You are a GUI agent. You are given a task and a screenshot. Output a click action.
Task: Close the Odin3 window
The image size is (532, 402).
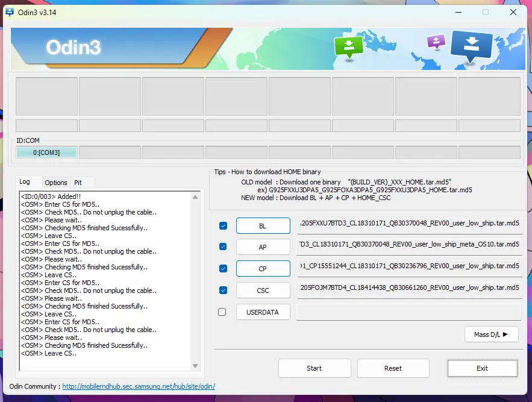(513, 12)
